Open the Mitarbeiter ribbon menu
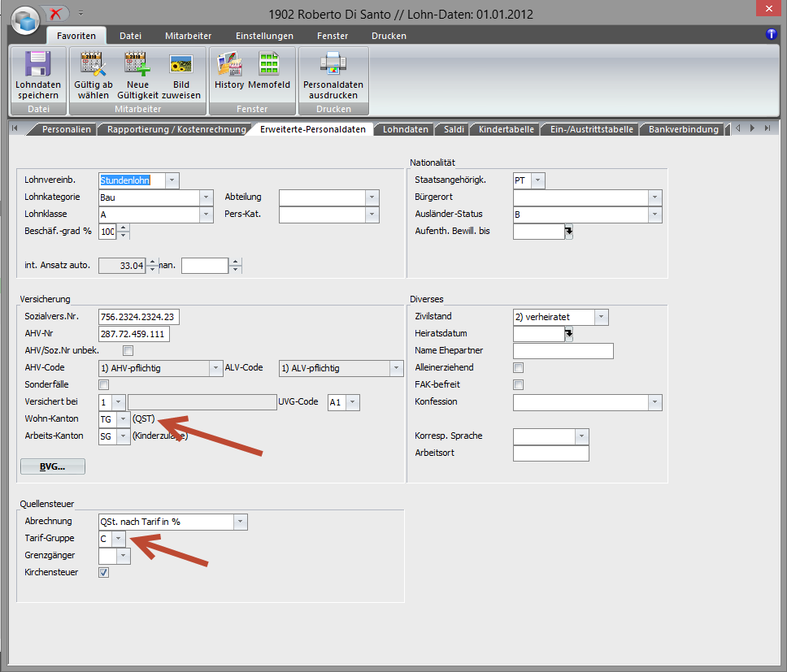The width and height of the screenshot is (787, 672). tap(188, 36)
